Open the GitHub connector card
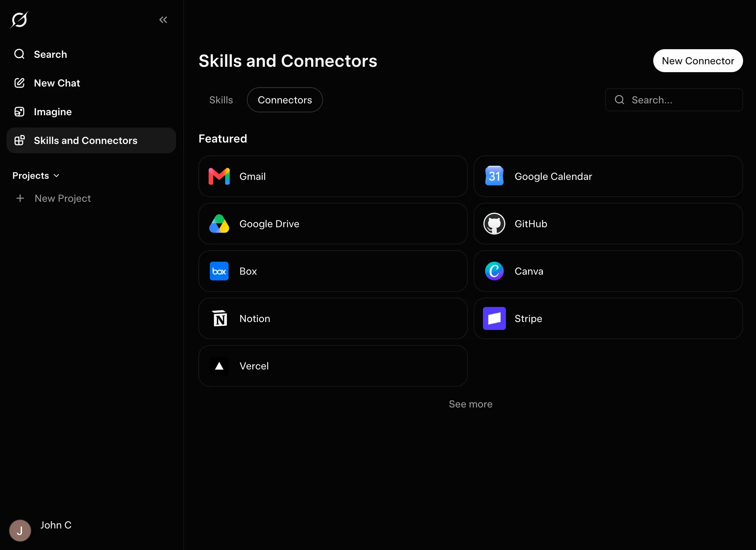Image resolution: width=756 pixels, height=550 pixels. (x=608, y=224)
